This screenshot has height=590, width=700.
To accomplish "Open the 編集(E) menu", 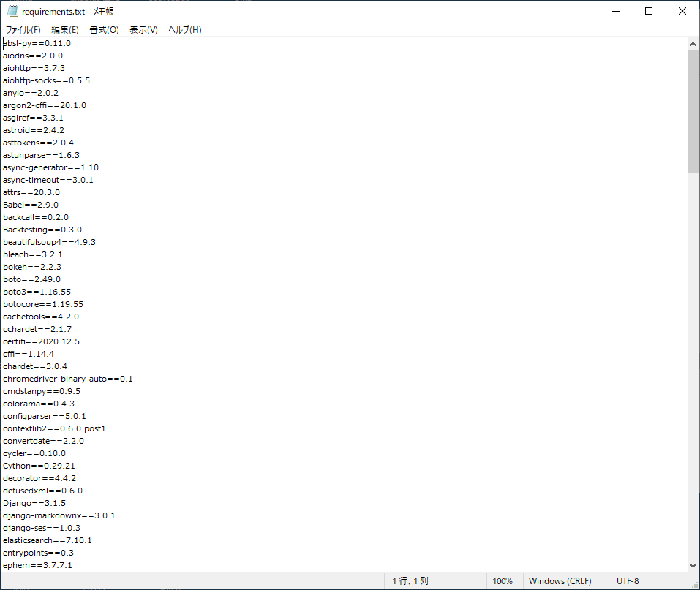I will point(64,30).
